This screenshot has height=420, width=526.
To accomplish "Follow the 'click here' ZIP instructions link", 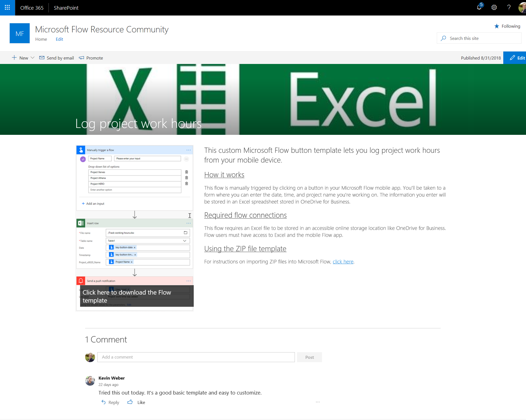I will (x=343, y=262).
